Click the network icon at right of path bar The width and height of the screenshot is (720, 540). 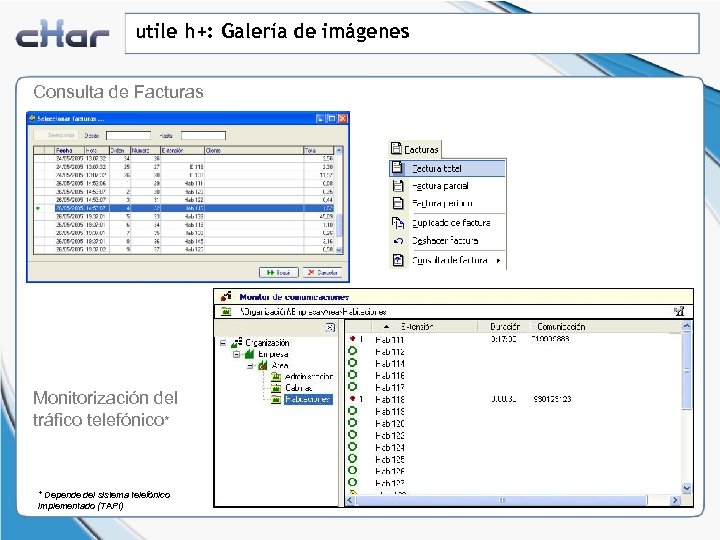pyautogui.click(x=679, y=311)
